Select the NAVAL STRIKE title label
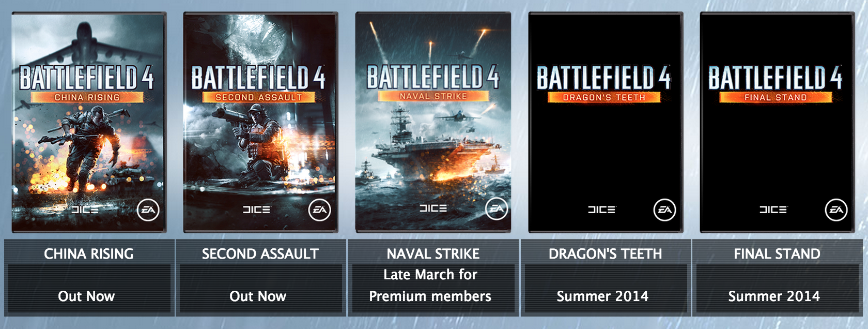This screenshot has width=868, height=329. pos(433,253)
